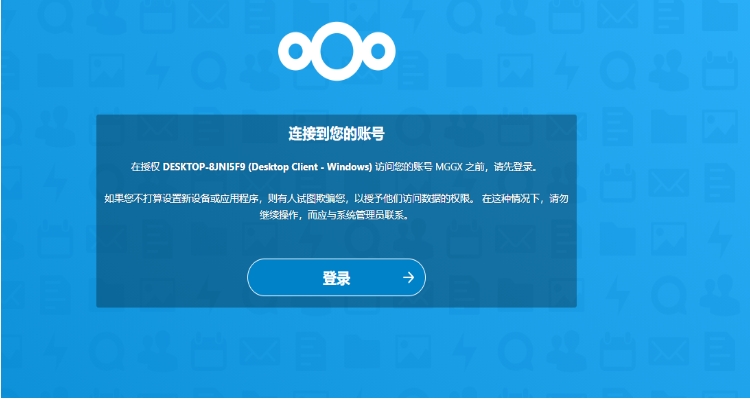The image size is (750, 399).
Task: Click the left small ring of Nextcloud logo
Action: tap(296, 51)
